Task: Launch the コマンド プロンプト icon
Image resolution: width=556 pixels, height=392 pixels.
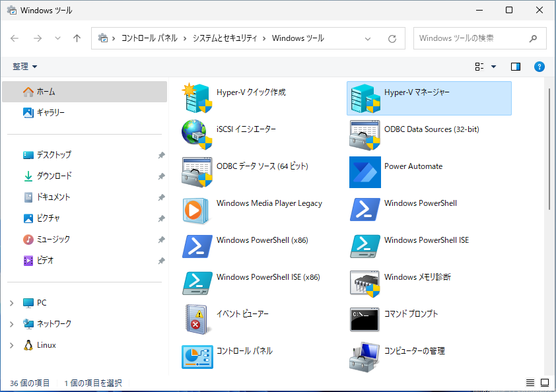Action: pos(365,319)
